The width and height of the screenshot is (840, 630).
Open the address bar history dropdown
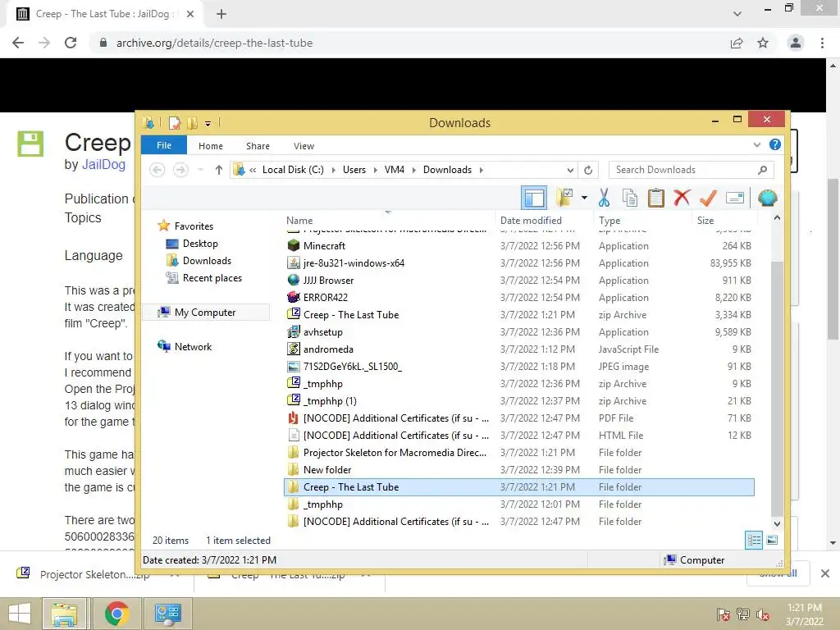[570, 170]
